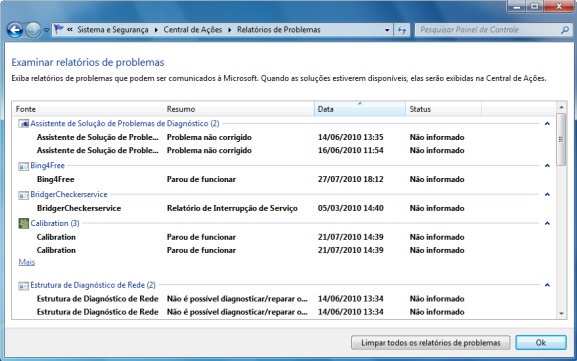The width and height of the screenshot is (577, 361).
Task: Select the BridgerCheckerservice group header label
Action: (x=69, y=194)
